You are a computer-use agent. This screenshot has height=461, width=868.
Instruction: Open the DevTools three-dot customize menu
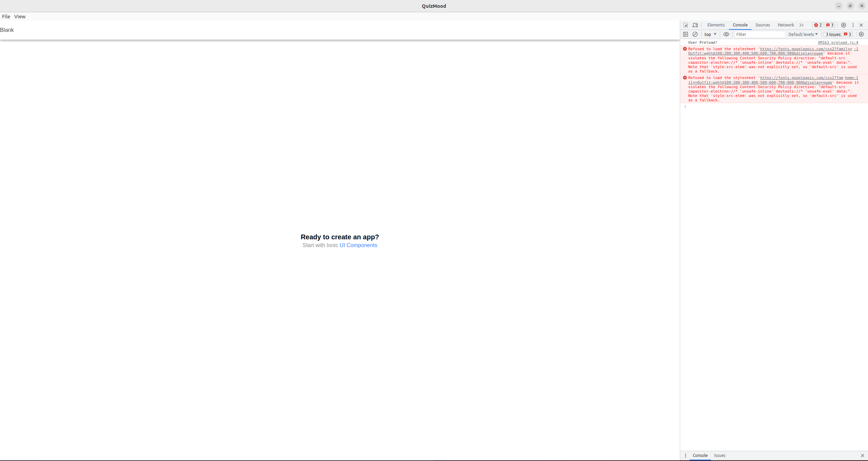[x=853, y=25]
